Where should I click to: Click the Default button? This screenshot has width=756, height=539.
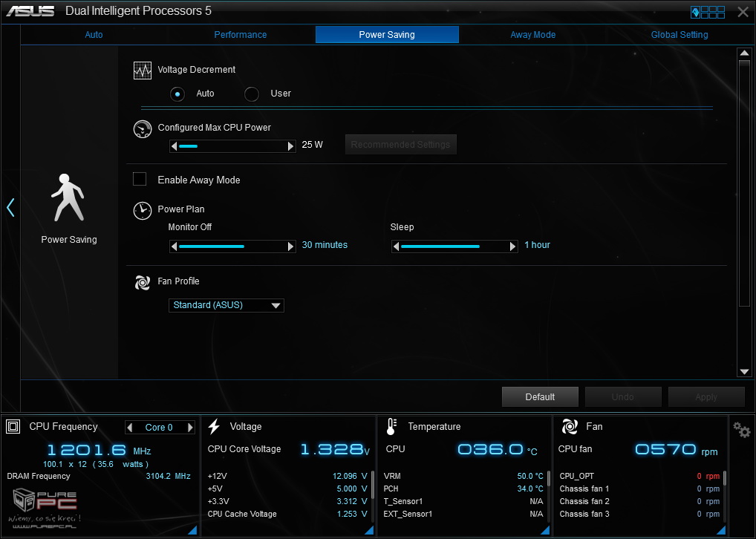pos(540,396)
